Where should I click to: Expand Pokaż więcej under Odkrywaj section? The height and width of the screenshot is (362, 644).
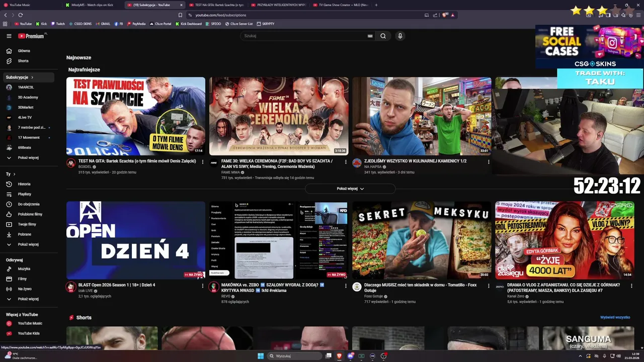(x=29, y=299)
